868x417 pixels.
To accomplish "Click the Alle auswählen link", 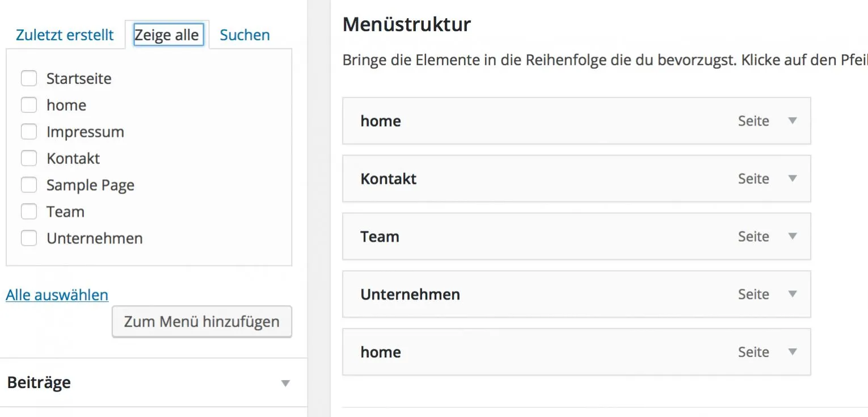I will [x=57, y=295].
